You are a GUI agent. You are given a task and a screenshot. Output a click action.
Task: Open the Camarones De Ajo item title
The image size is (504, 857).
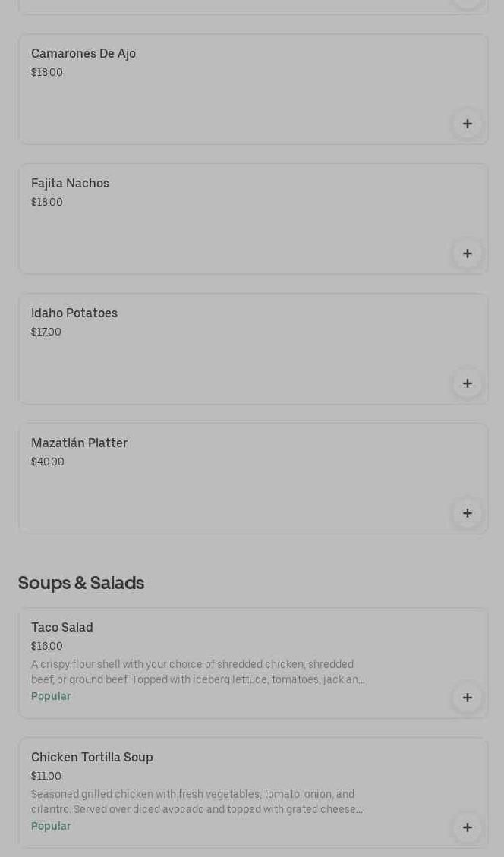coord(83,54)
